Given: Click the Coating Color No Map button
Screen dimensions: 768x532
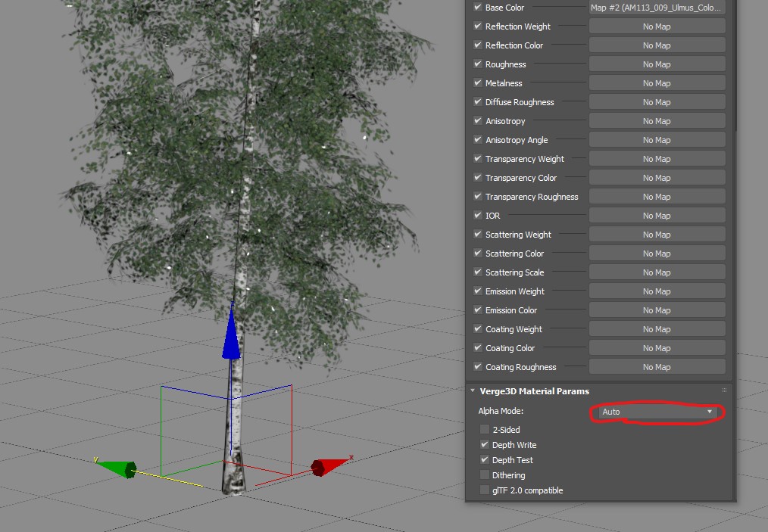Looking at the screenshot, I should (657, 348).
